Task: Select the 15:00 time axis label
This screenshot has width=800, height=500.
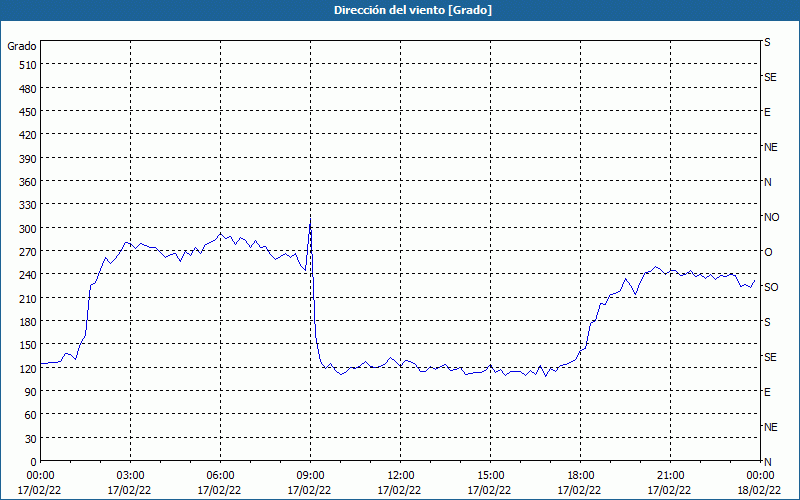Action: pos(490,476)
